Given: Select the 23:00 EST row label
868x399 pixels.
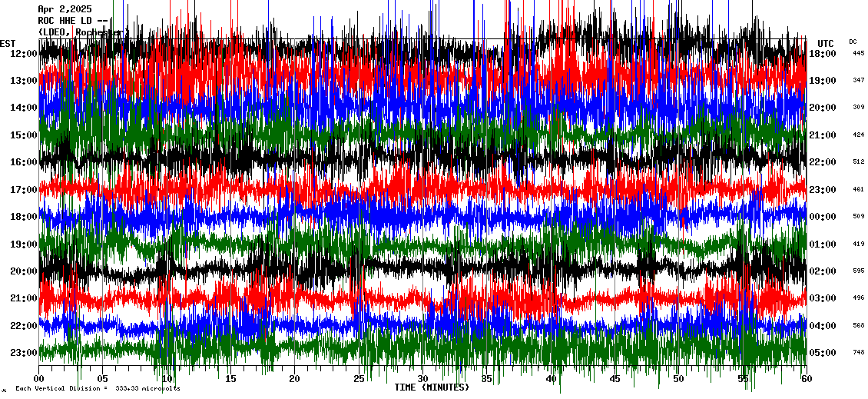Looking at the screenshot, I should (x=23, y=353).
